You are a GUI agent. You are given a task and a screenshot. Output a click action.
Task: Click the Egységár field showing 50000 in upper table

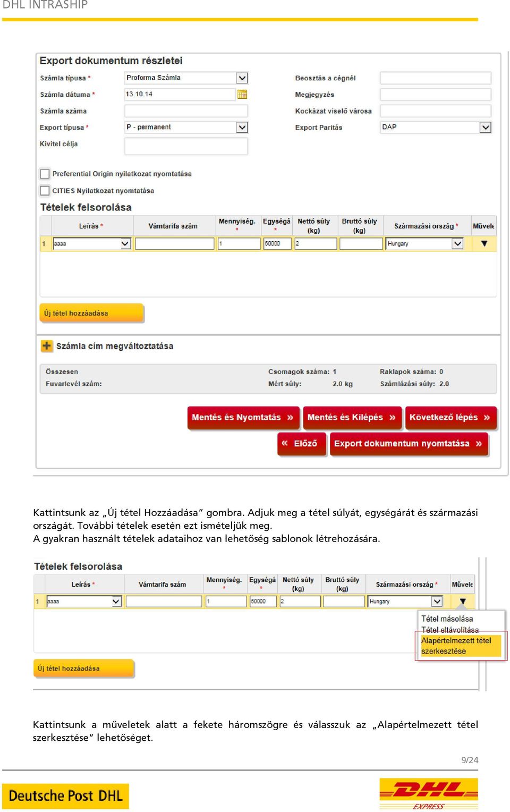(277, 243)
